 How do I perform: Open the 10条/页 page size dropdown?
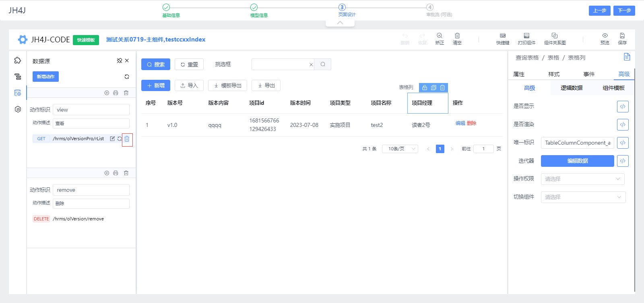[x=400, y=149]
